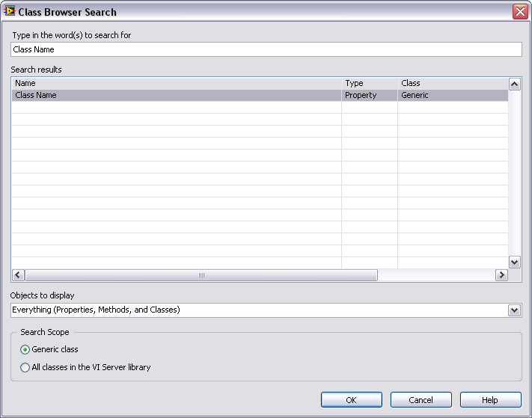The width and height of the screenshot is (532, 418).
Task: Sort results by Name column header
Action: pyautogui.click(x=177, y=84)
